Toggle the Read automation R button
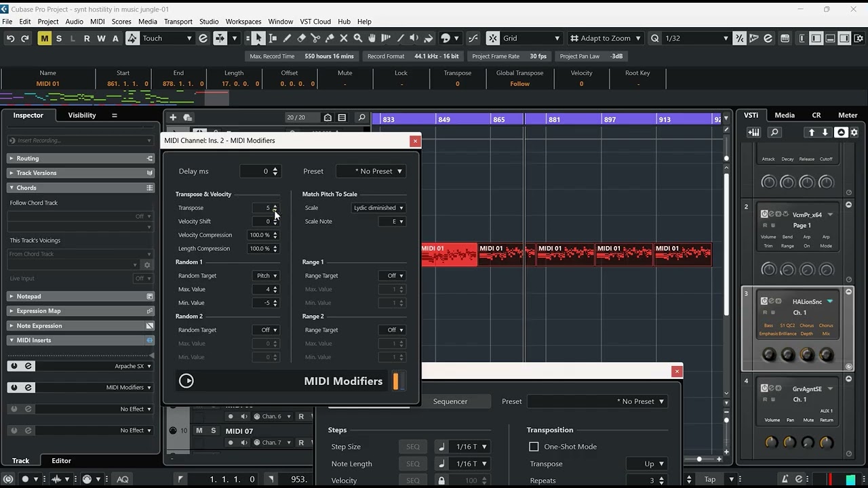Screen dimensions: 868x488 click(x=87, y=39)
